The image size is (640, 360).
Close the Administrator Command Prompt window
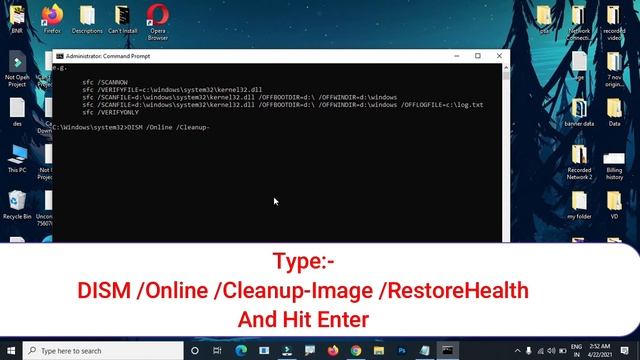coord(499,56)
